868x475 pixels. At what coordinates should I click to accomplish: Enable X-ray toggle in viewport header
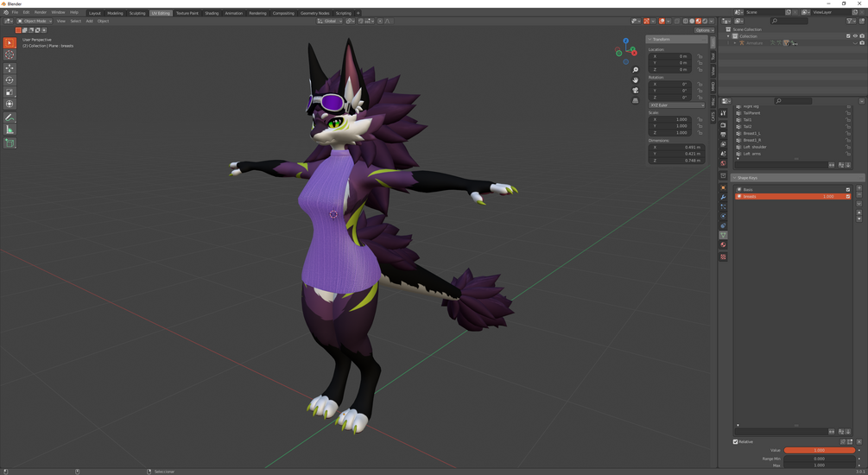pos(676,21)
